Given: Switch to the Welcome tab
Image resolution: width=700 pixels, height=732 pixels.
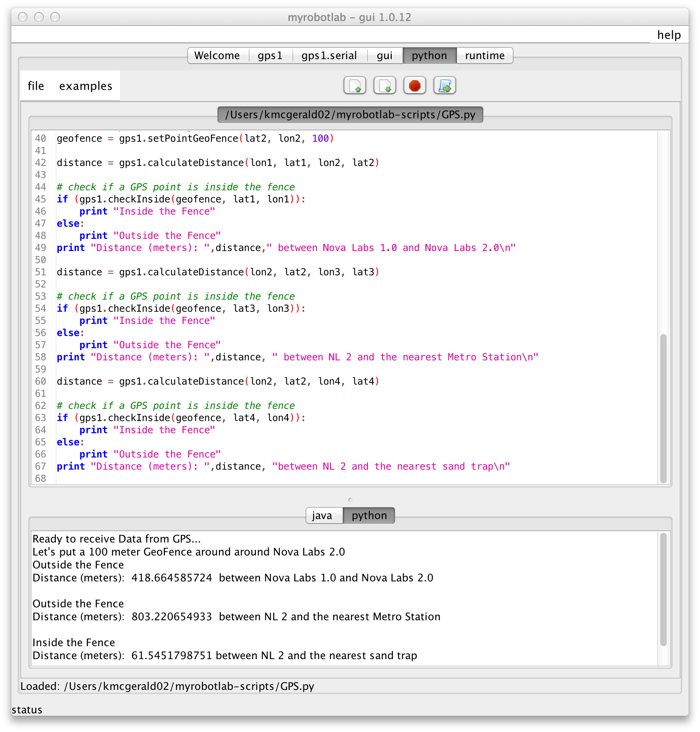Looking at the screenshot, I should pos(217,55).
